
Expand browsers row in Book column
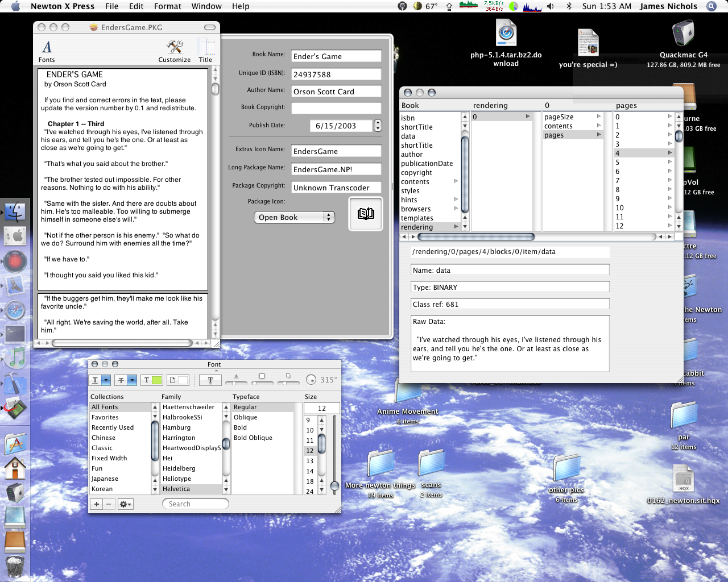click(456, 209)
